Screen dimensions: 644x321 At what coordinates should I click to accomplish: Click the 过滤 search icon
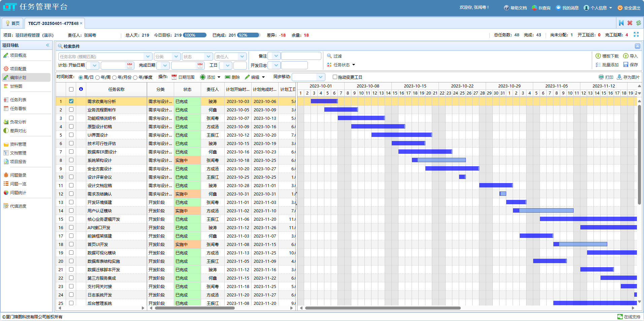(x=329, y=56)
